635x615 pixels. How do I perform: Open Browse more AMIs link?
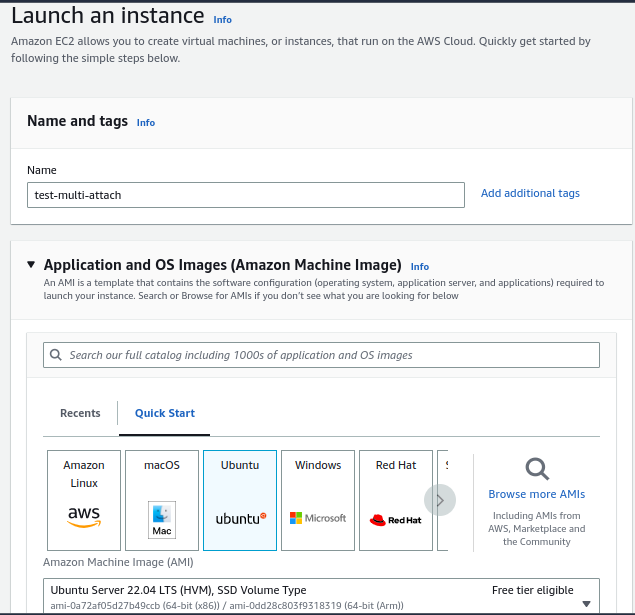pyautogui.click(x=537, y=494)
